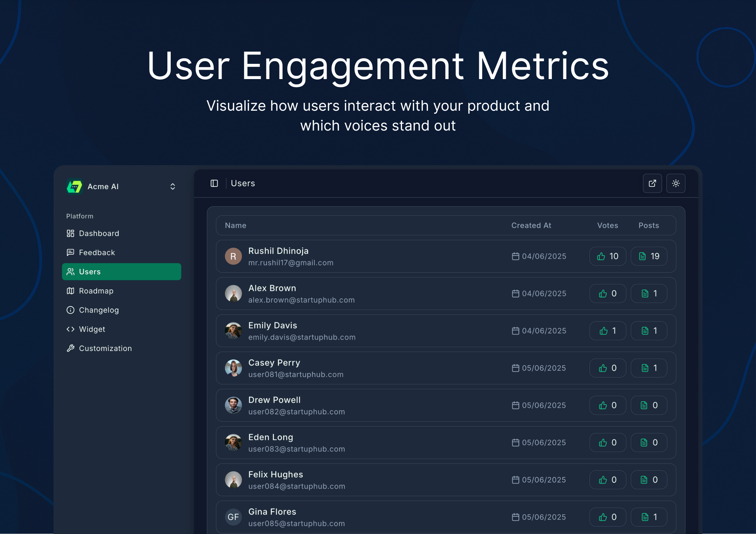Image resolution: width=756 pixels, height=534 pixels.
Task: Click the Customization wrench icon
Action: coord(70,349)
